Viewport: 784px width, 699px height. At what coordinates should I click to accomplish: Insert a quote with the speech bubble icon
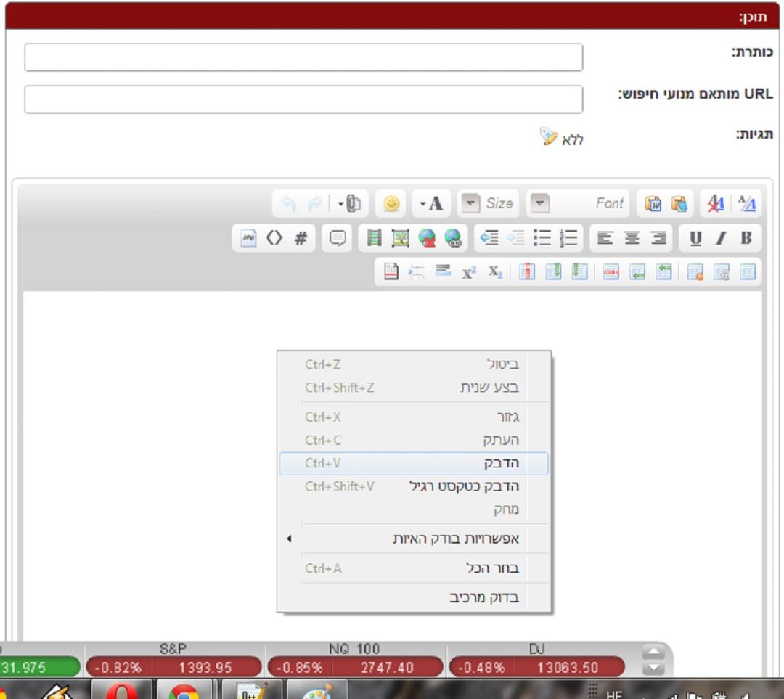pyautogui.click(x=338, y=238)
